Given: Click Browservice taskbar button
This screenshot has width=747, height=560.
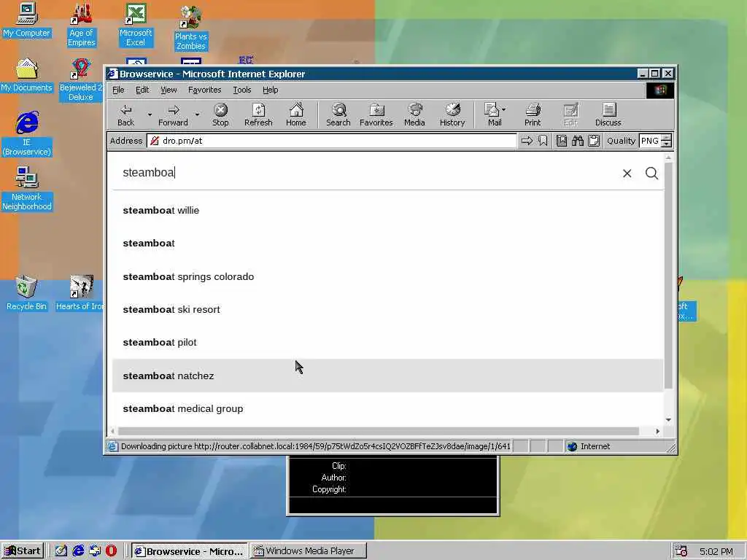Looking at the screenshot, I should [189, 551].
